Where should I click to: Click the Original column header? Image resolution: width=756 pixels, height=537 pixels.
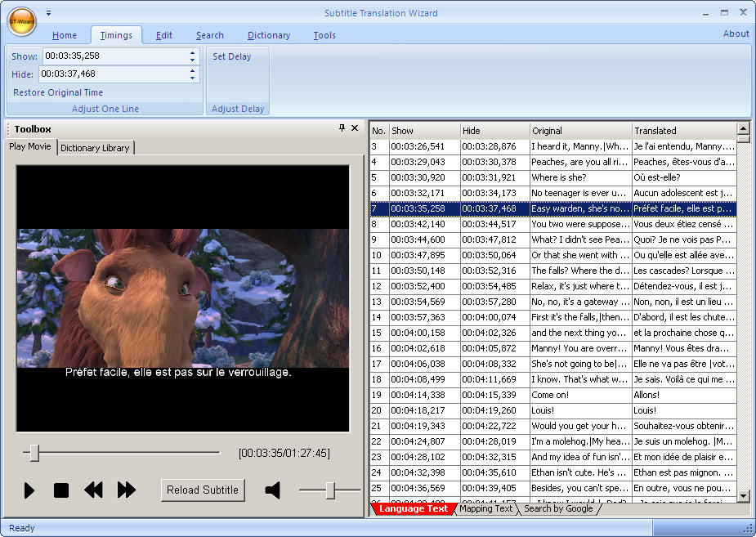pos(580,131)
